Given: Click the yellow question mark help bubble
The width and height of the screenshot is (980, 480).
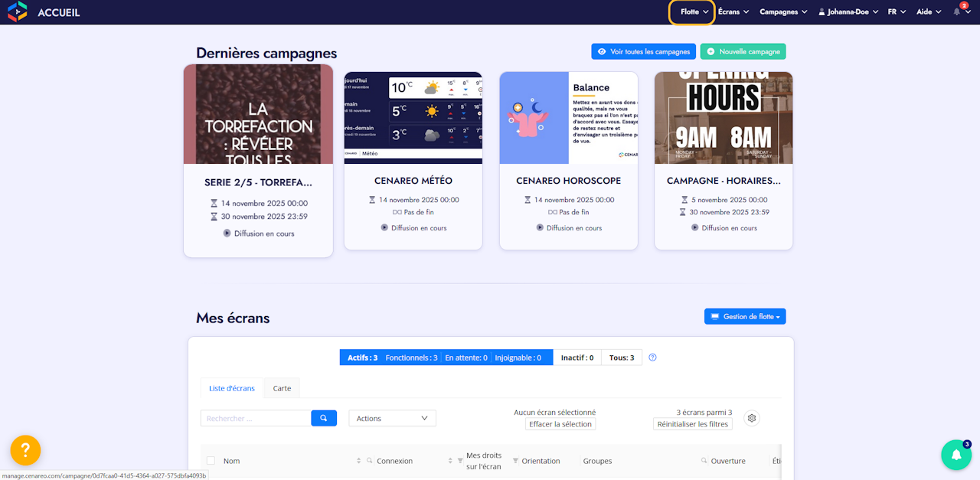Looking at the screenshot, I should tap(25, 449).
